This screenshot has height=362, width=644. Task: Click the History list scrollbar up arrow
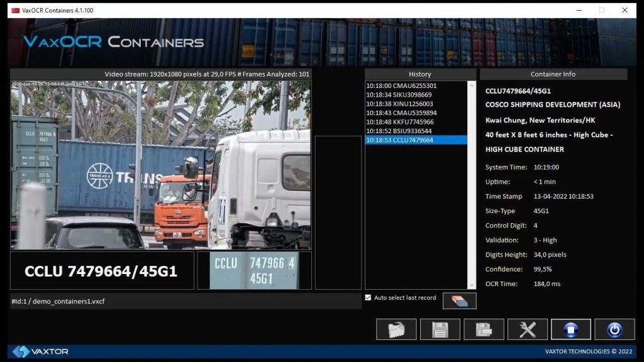point(472,84)
